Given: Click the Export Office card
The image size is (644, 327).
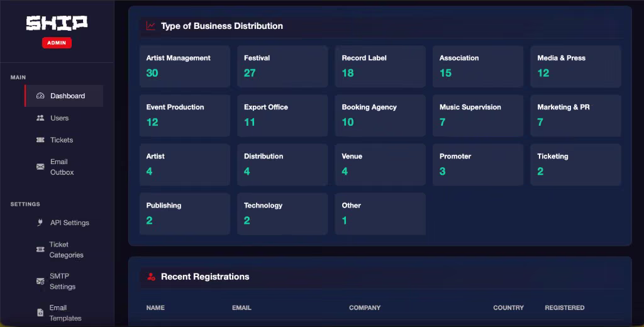Looking at the screenshot, I should click(x=282, y=116).
